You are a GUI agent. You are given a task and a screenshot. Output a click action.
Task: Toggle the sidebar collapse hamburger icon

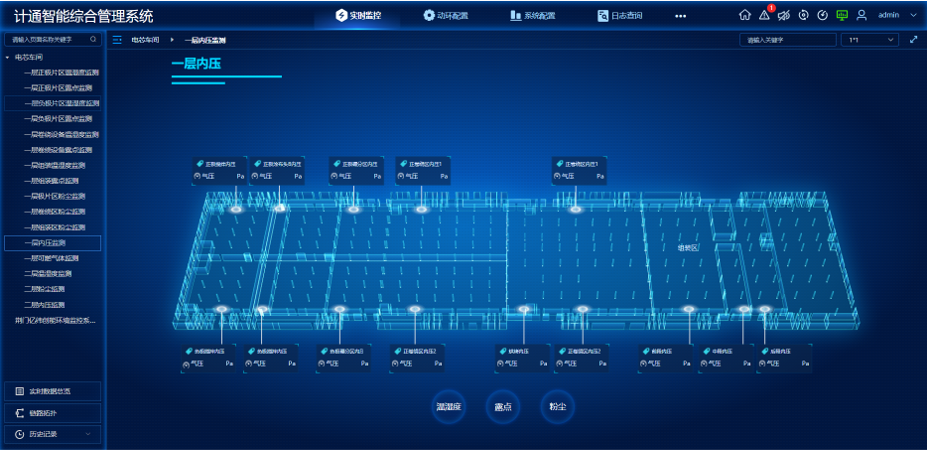pos(117,40)
